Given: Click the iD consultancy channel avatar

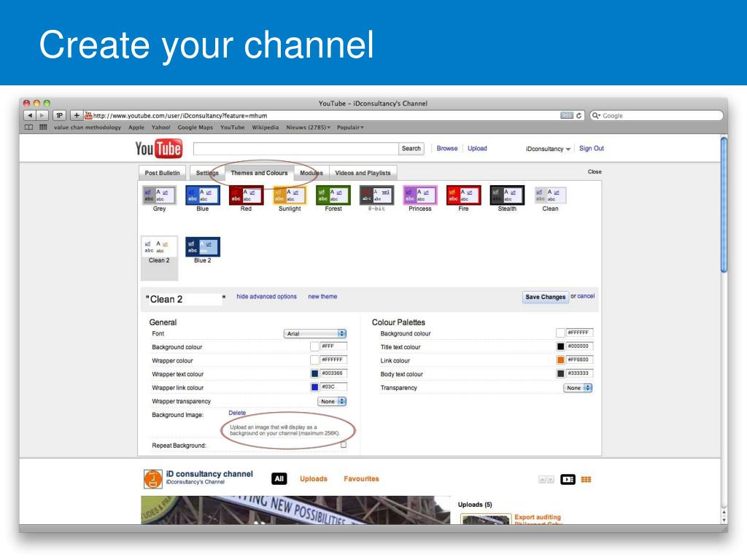Looking at the screenshot, I should pos(153,479).
